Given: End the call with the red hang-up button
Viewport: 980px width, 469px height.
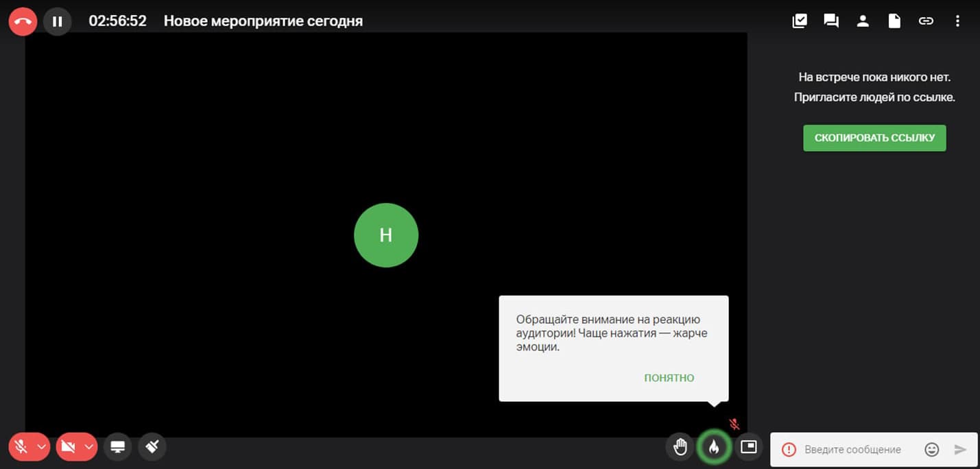Looking at the screenshot, I should 23,21.
